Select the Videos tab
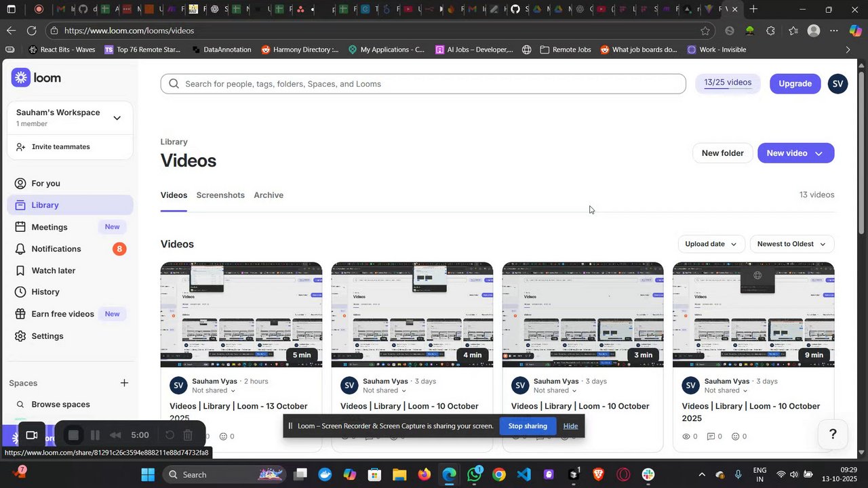 pos(174,195)
